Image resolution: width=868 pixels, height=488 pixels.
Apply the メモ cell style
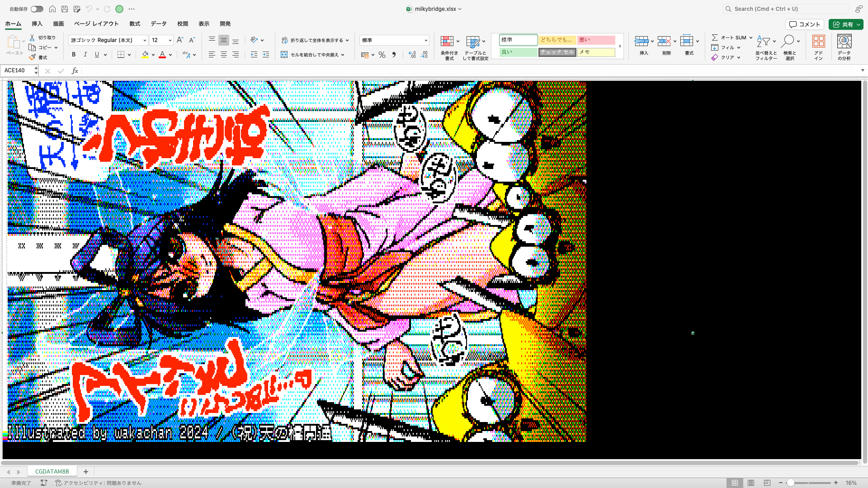(x=596, y=52)
